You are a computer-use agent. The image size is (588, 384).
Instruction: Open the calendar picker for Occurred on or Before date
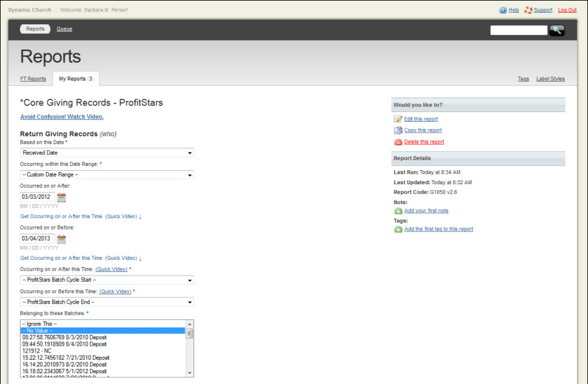(x=61, y=239)
